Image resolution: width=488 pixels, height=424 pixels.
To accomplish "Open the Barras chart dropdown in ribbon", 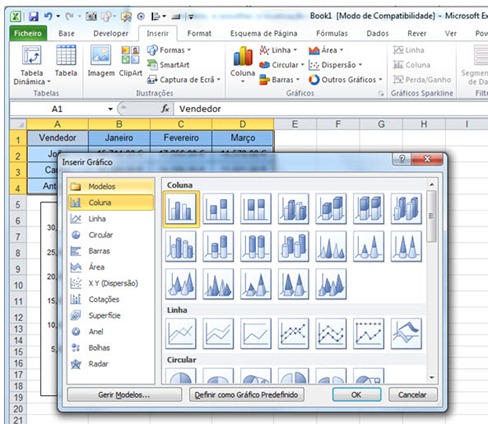I will click(280, 80).
